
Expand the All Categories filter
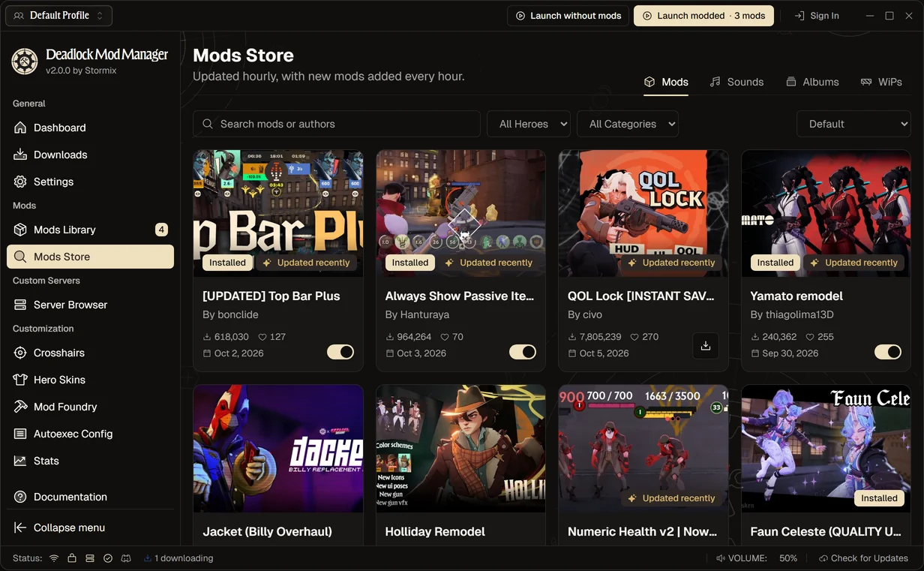pyautogui.click(x=628, y=124)
